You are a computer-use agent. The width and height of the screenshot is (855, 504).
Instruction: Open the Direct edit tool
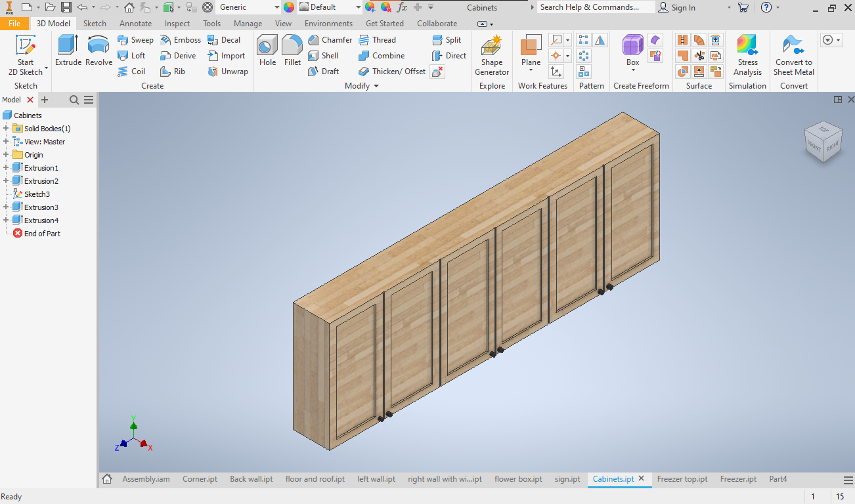[449, 56]
